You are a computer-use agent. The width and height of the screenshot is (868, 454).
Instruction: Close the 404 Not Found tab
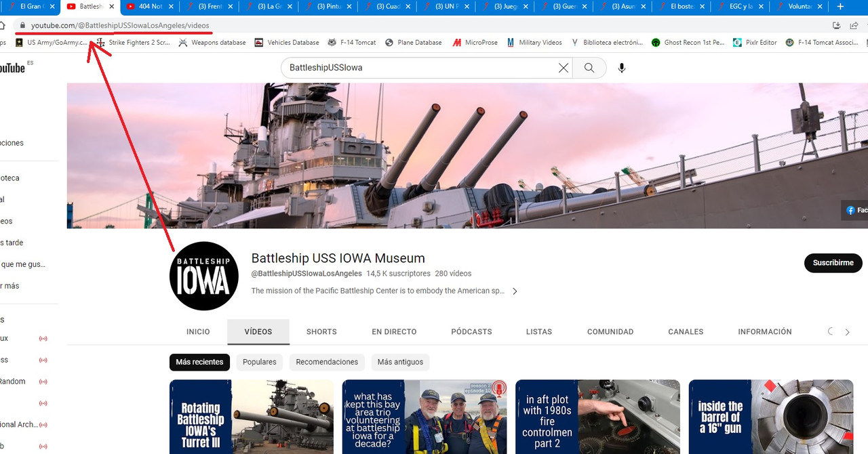point(171,7)
